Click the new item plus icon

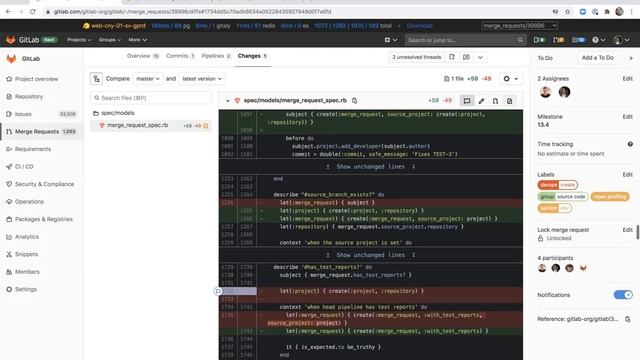click(x=390, y=40)
